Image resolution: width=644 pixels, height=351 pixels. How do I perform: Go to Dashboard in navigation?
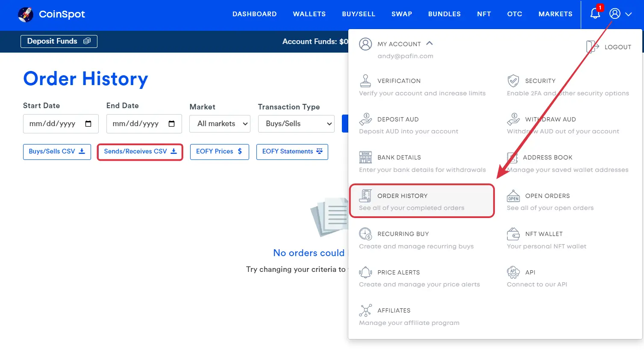coord(255,14)
